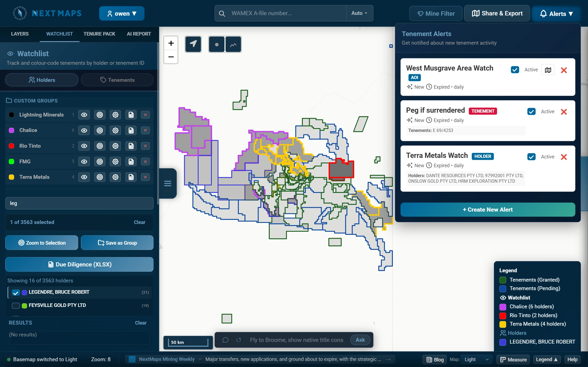Click the FMG green color swatch
This screenshot has height=367, width=588.
12,161
